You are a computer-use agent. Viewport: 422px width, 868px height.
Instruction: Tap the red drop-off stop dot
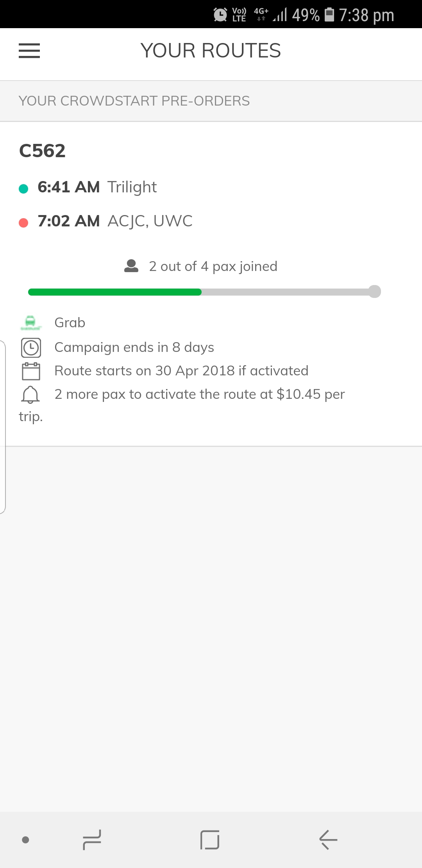coord(23,223)
